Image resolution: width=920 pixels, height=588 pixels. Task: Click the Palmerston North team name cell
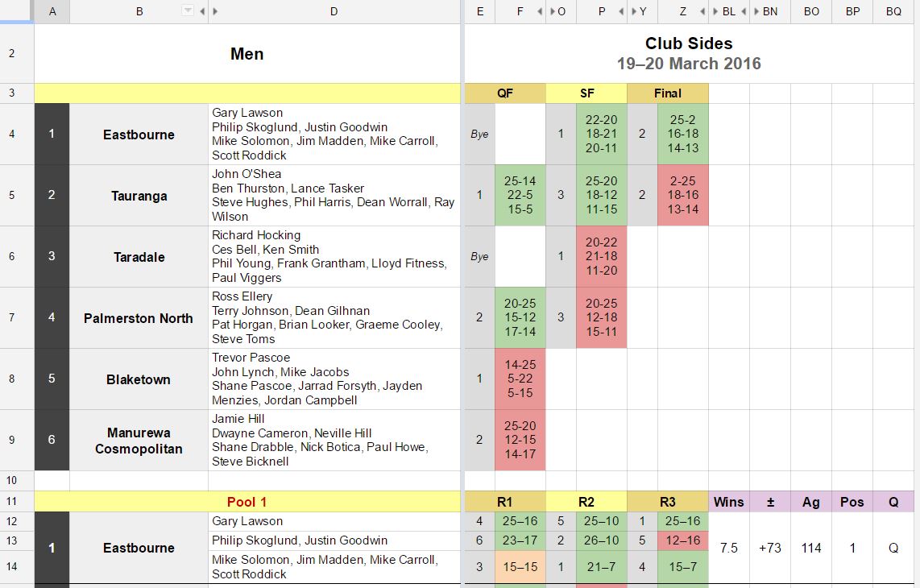point(139,318)
